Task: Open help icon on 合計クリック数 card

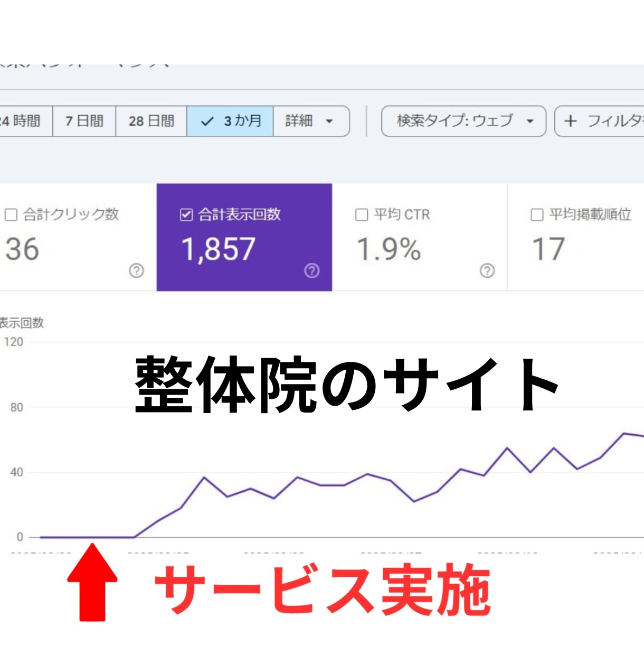Action: point(136,270)
